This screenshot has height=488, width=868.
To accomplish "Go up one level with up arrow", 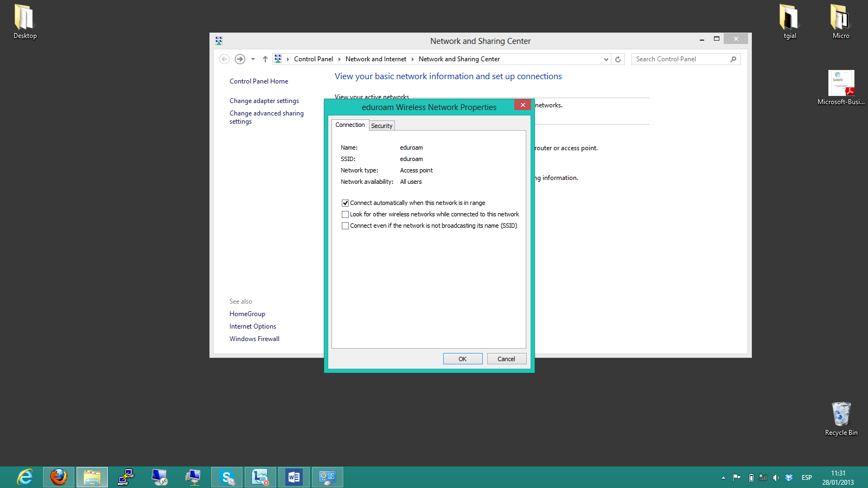I will click(x=265, y=59).
